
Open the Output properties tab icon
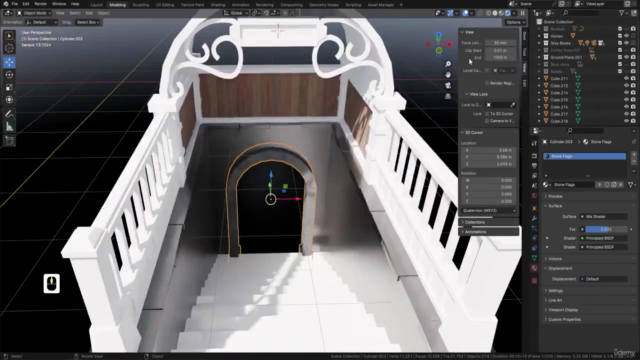point(534,166)
